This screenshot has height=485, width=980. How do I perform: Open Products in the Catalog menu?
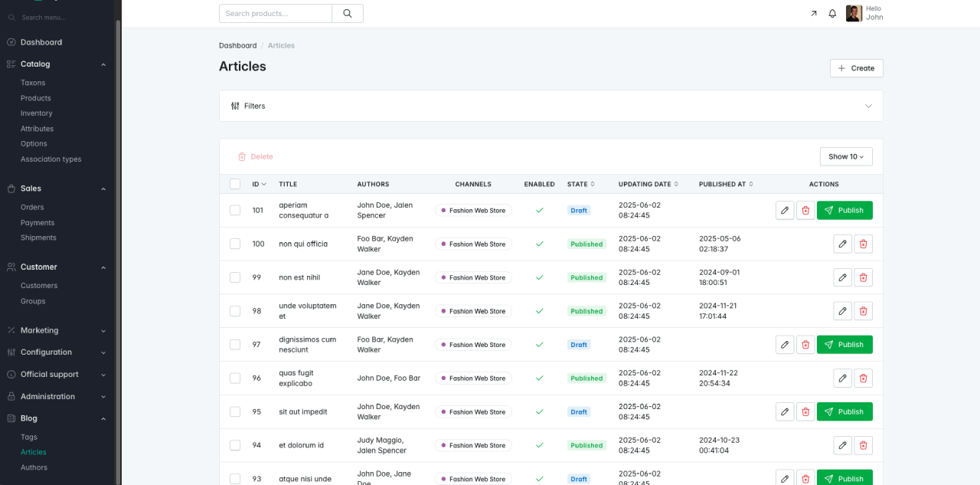click(x=36, y=98)
